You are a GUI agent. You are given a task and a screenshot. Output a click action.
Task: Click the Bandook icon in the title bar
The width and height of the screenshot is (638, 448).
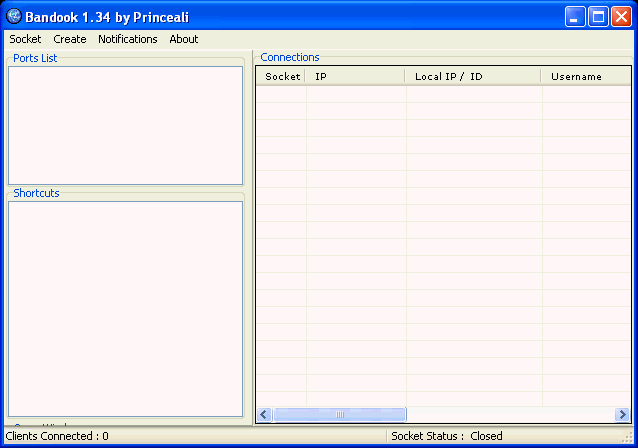[x=14, y=16]
